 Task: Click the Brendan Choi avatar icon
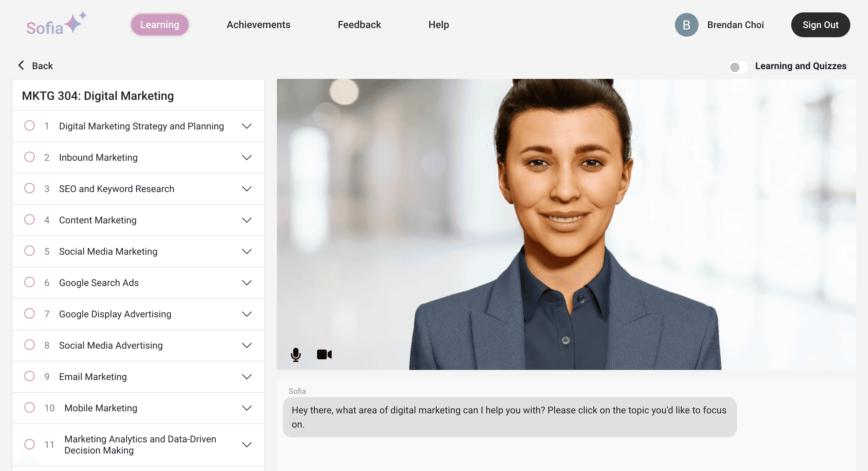coord(686,25)
